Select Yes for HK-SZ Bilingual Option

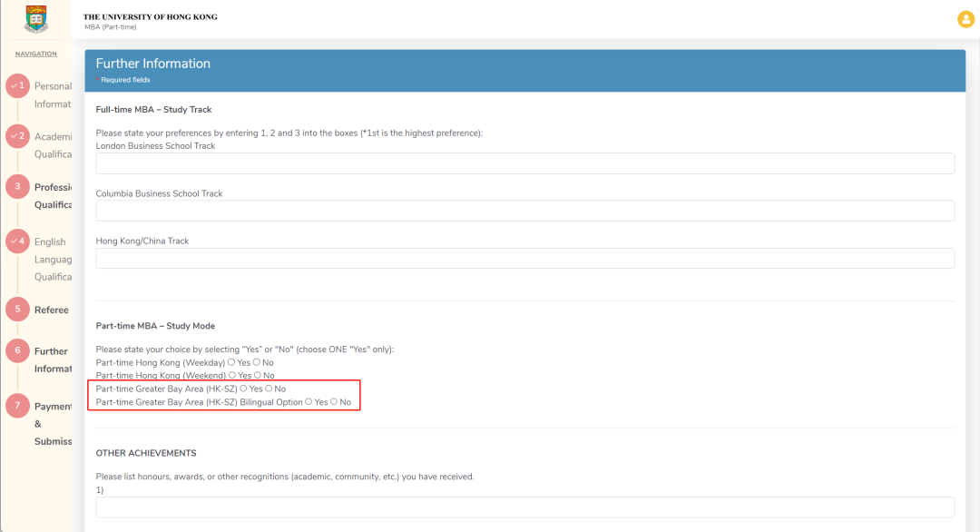point(309,401)
